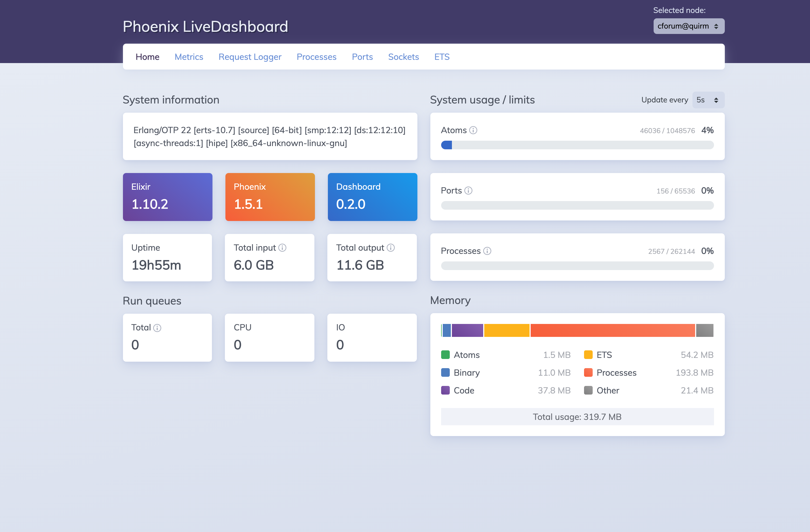Click the Elixir 1.10.2 version card
Image resolution: width=810 pixels, height=532 pixels.
[x=167, y=197]
